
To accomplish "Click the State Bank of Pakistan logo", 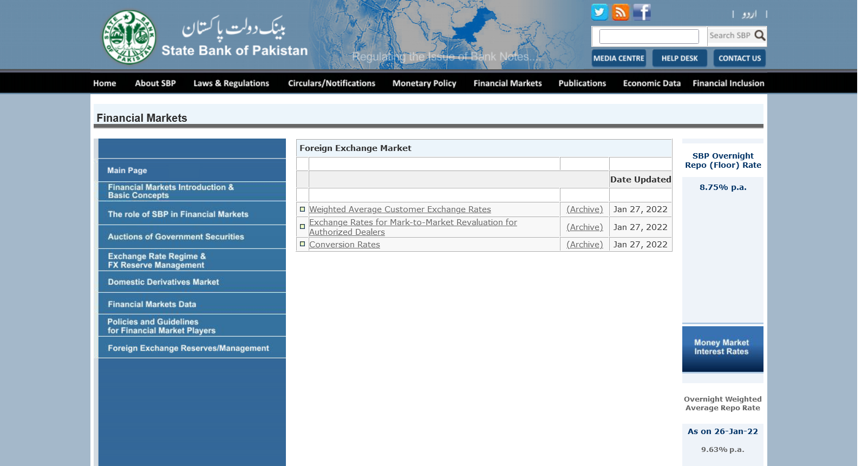I will coord(129,37).
